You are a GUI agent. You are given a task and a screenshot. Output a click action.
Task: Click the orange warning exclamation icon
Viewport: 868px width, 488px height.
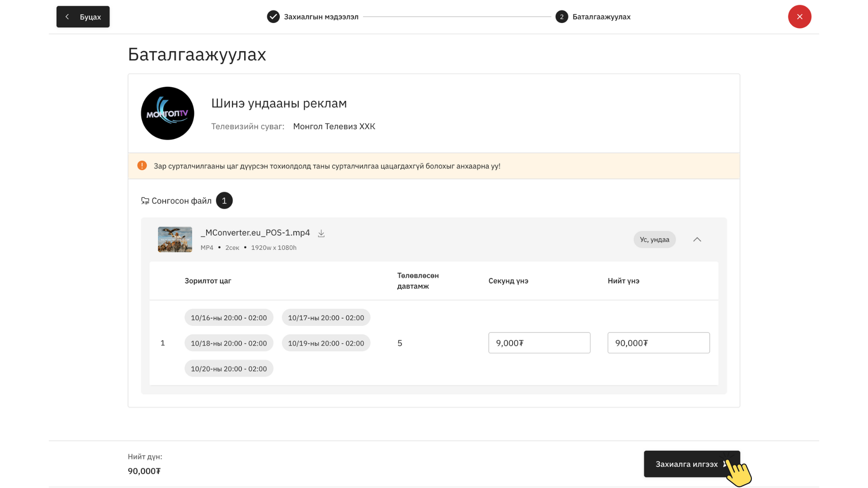click(142, 166)
